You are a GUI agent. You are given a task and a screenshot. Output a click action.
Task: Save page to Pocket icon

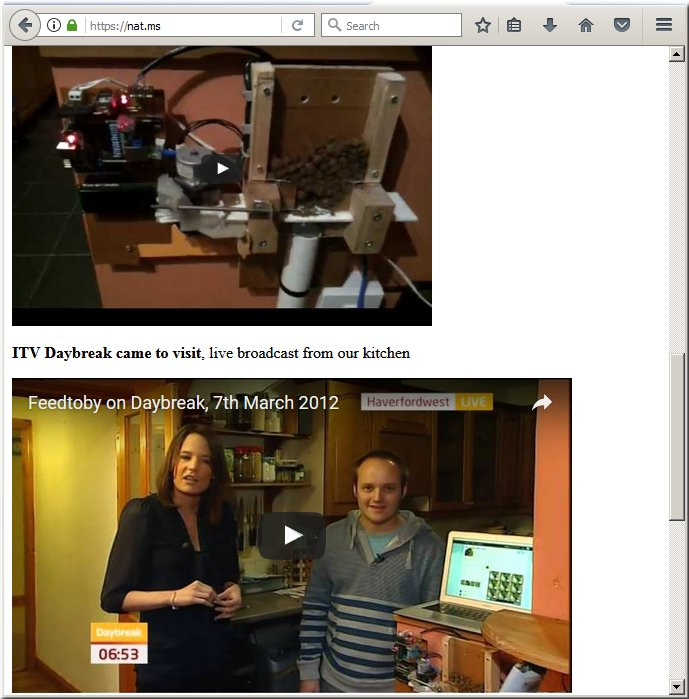click(x=622, y=25)
